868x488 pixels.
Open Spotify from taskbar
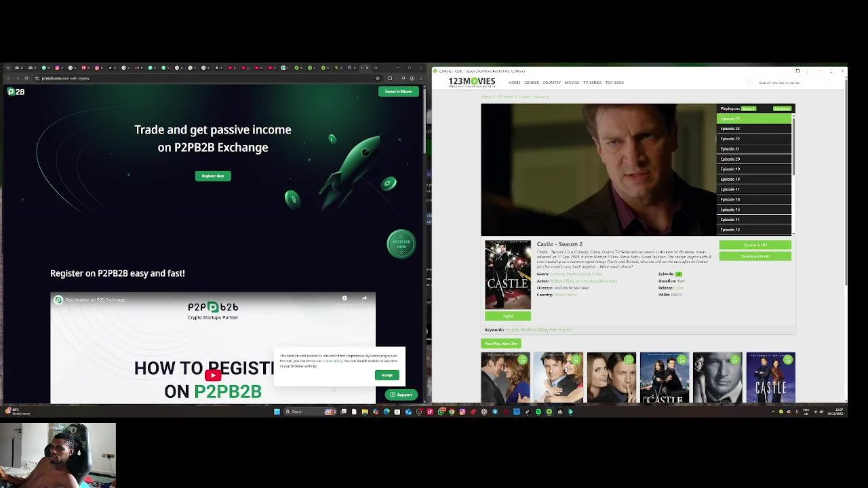[x=538, y=411]
